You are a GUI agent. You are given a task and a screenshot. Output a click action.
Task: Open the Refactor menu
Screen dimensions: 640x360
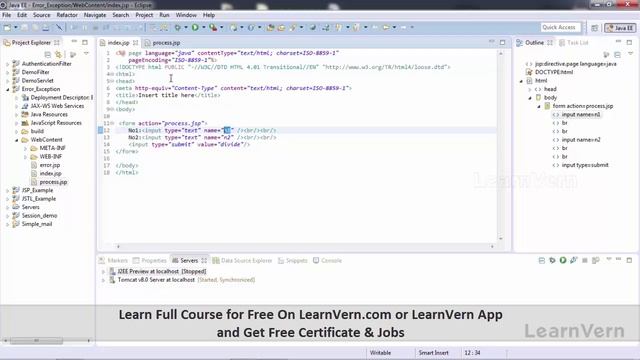(67, 15)
